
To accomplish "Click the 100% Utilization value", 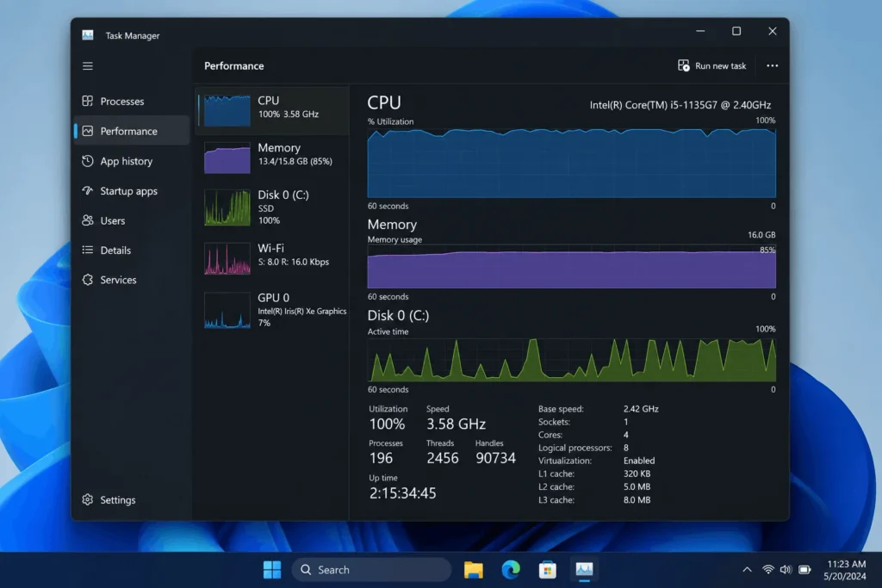I will 387,424.
